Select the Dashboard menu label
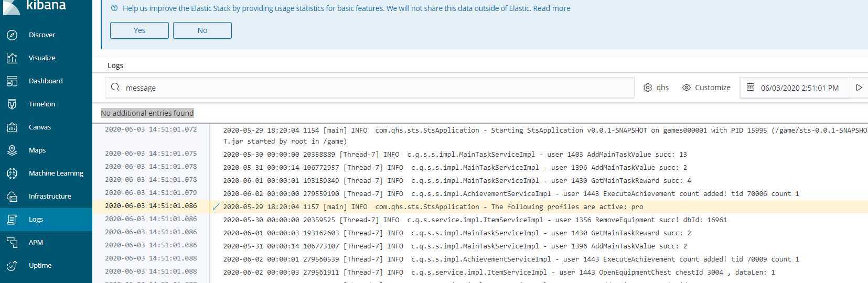Screen dimensions: 868x283 click(x=46, y=81)
